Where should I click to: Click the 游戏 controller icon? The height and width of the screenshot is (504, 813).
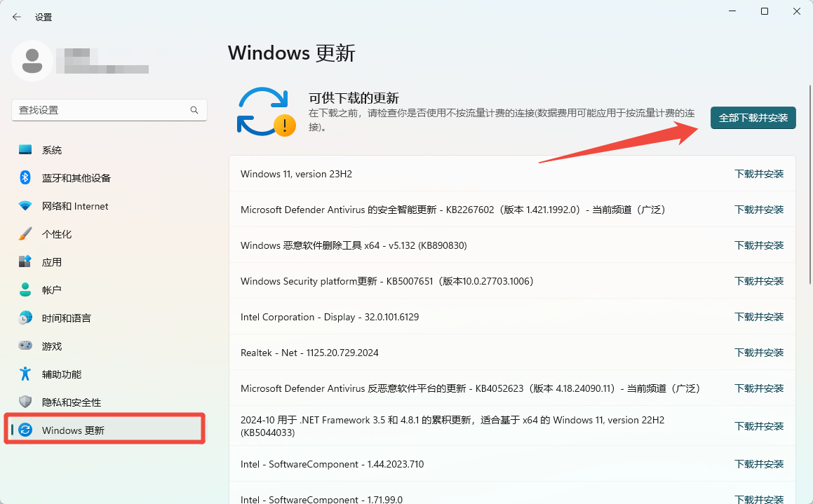pyautogui.click(x=25, y=346)
